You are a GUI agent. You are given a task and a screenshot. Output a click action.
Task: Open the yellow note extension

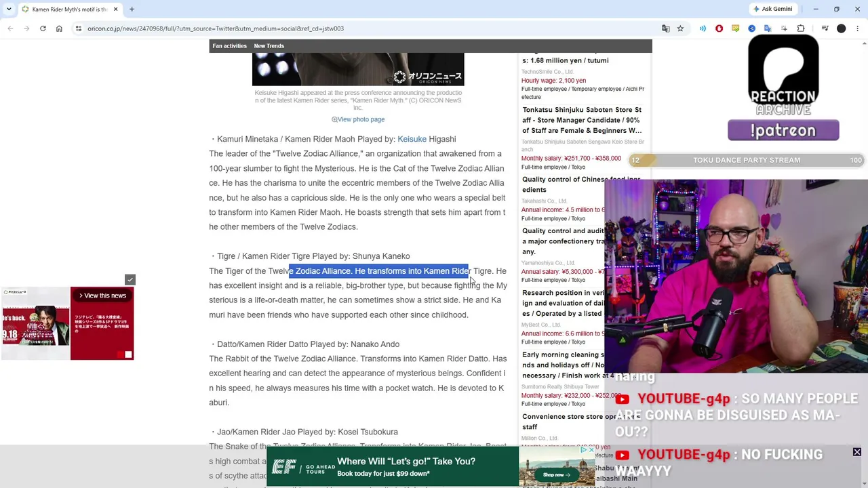click(x=735, y=28)
